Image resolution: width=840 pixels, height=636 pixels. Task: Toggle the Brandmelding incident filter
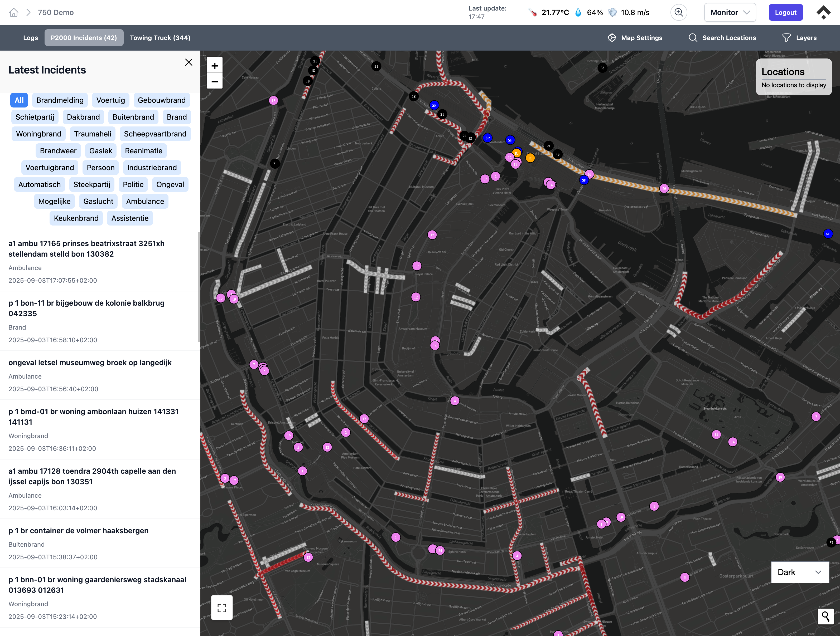(60, 100)
